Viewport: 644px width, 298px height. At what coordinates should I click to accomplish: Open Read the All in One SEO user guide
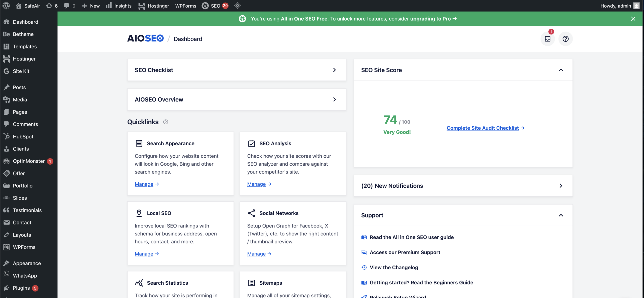click(412, 237)
